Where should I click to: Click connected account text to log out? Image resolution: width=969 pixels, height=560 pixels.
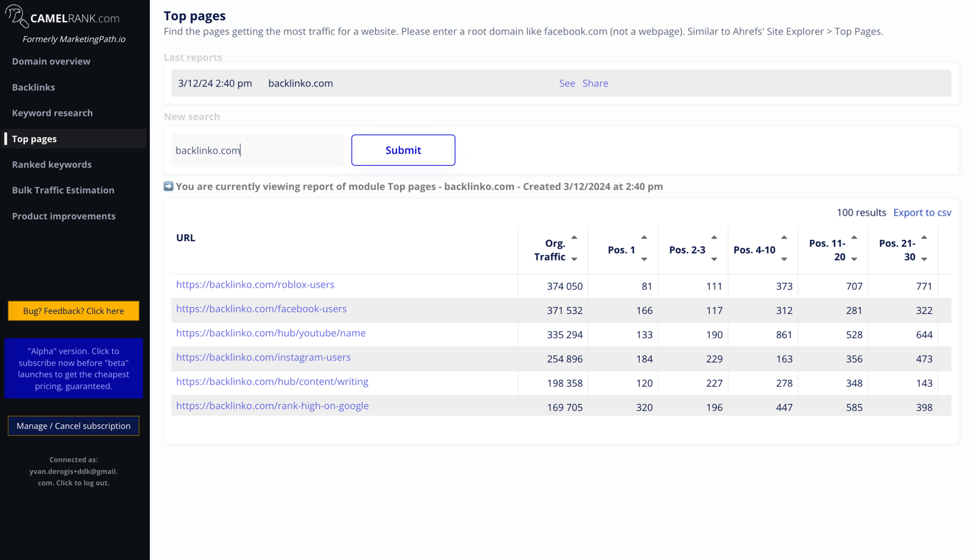click(x=73, y=471)
